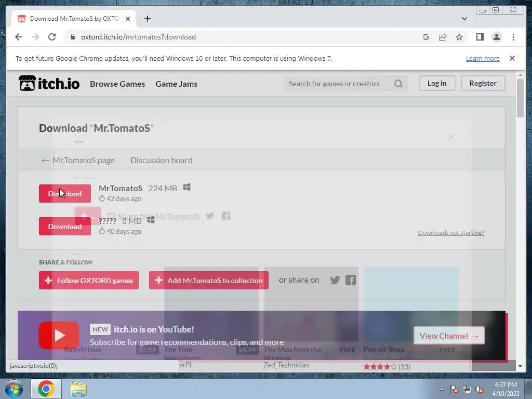Screen dimensions: 532x399
Task: Go back with browser back arrow
Action: (x=19, y=37)
